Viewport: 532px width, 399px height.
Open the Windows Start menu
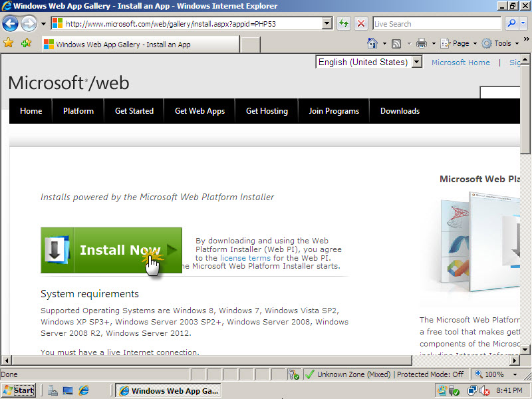point(19,390)
